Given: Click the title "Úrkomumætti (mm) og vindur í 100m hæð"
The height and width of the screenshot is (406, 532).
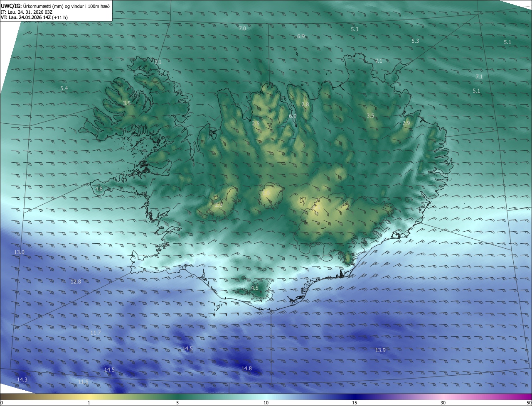Looking at the screenshot, I should click(x=66, y=6).
